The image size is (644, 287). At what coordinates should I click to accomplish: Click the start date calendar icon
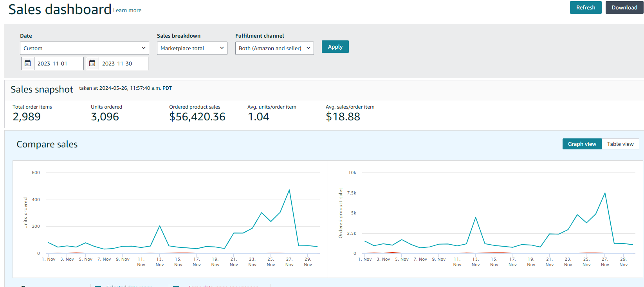[28, 64]
